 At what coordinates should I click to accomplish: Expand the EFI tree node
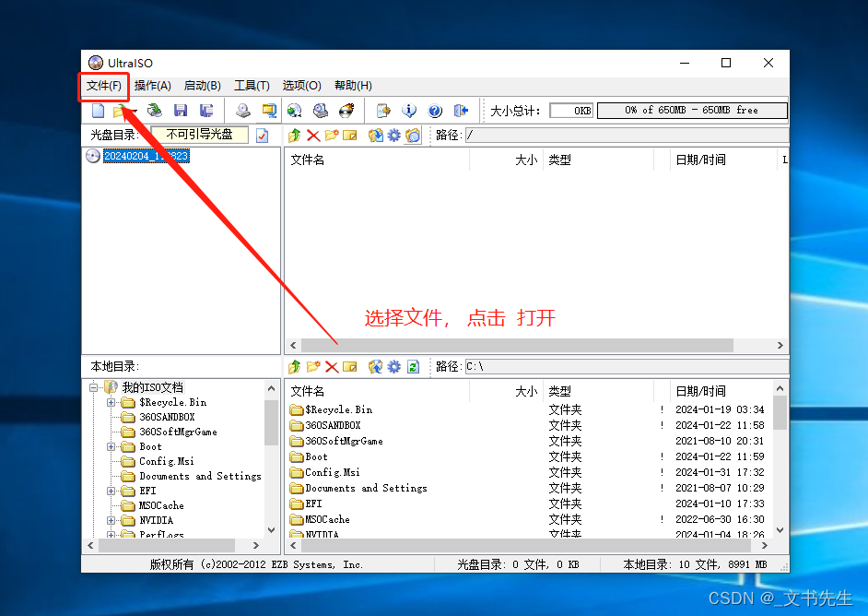pos(111,491)
